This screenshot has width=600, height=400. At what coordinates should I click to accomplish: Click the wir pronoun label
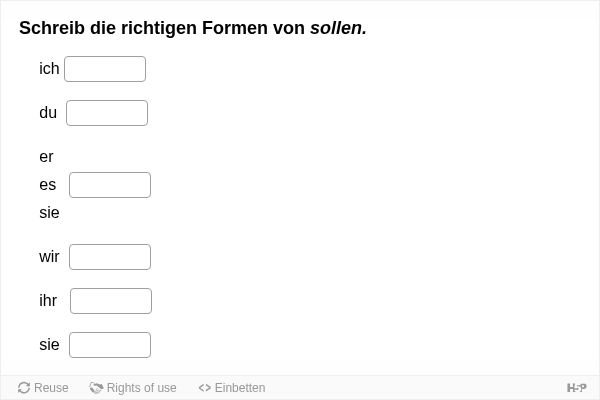point(49,256)
